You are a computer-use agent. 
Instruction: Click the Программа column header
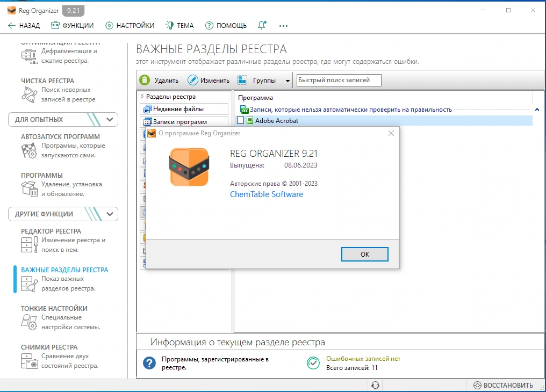[x=255, y=98]
